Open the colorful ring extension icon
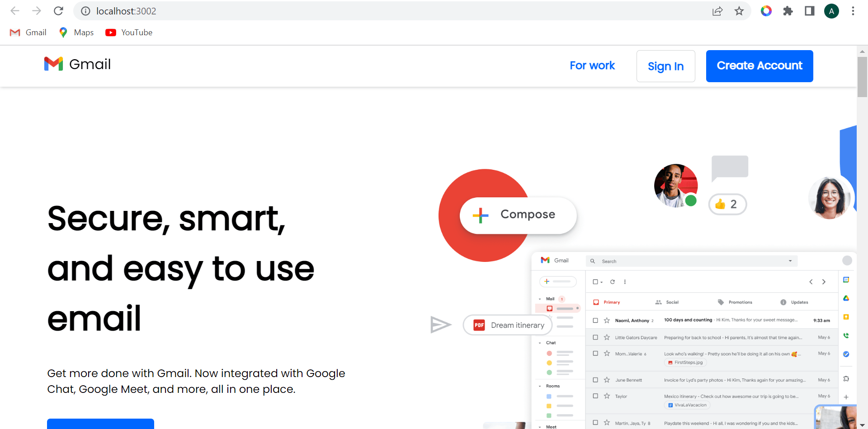 pyautogui.click(x=766, y=11)
